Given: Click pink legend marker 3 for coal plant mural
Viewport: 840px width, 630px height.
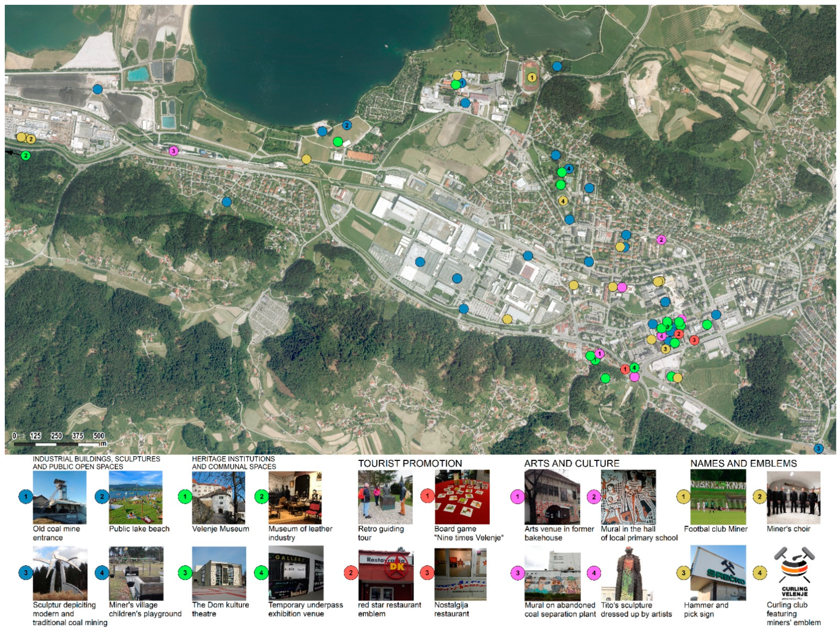Looking at the screenshot, I should coord(517,573).
